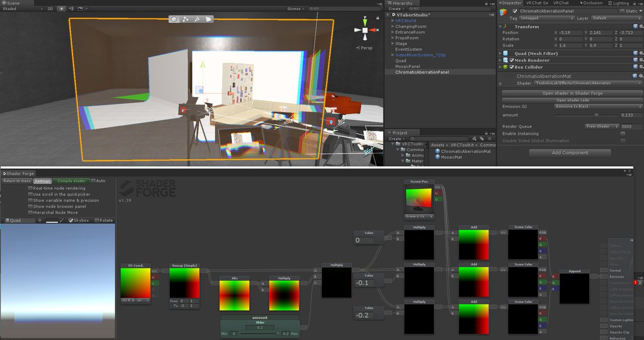This screenshot has height=340, width=644.
Task: Click the Add Component button
Action: pyautogui.click(x=569, y=152)
